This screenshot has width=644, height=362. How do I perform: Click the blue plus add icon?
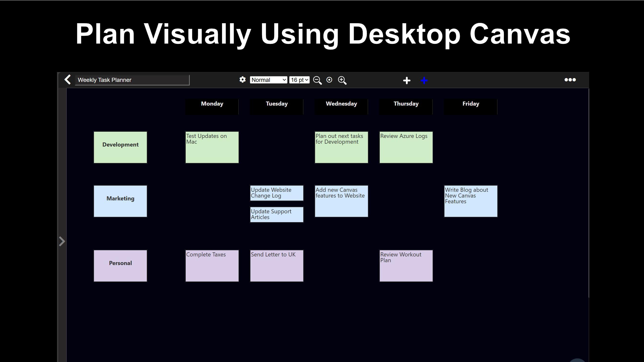pyautogui.click(x=424, y=80)
